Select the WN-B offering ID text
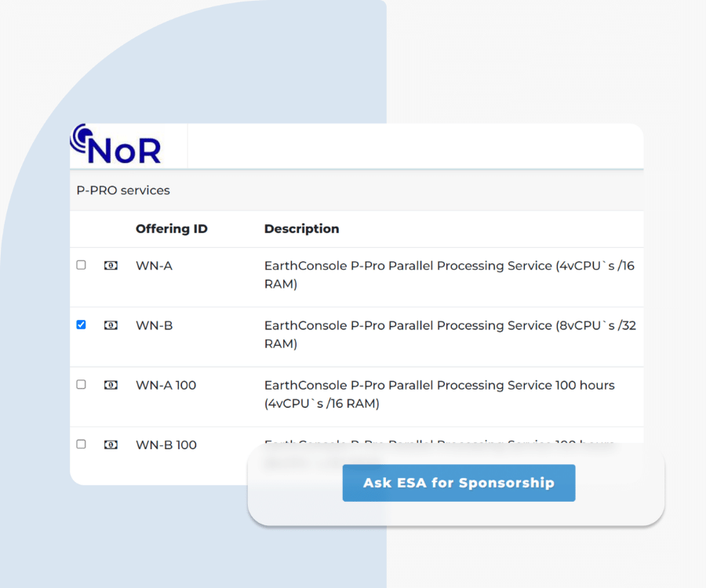The image size is (706, 588). point(154,325)
